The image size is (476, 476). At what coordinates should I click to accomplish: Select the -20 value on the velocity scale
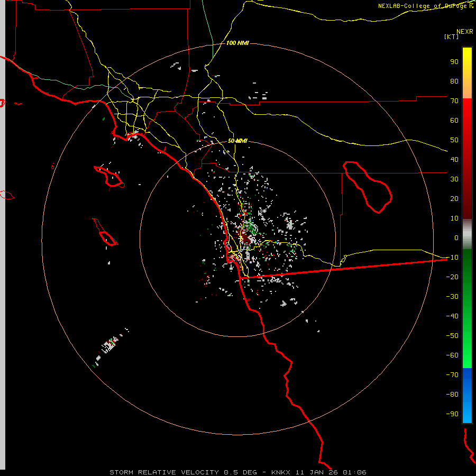click(452, 277)
